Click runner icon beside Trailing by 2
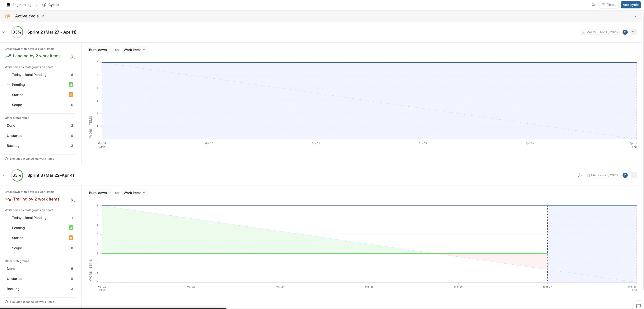 [72, 200]
